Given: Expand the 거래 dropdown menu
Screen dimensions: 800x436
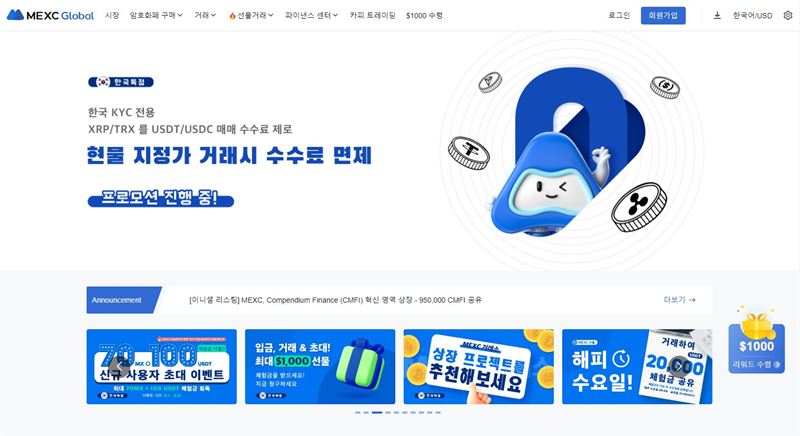Looking at the screenshot, I should click(205, 15).
